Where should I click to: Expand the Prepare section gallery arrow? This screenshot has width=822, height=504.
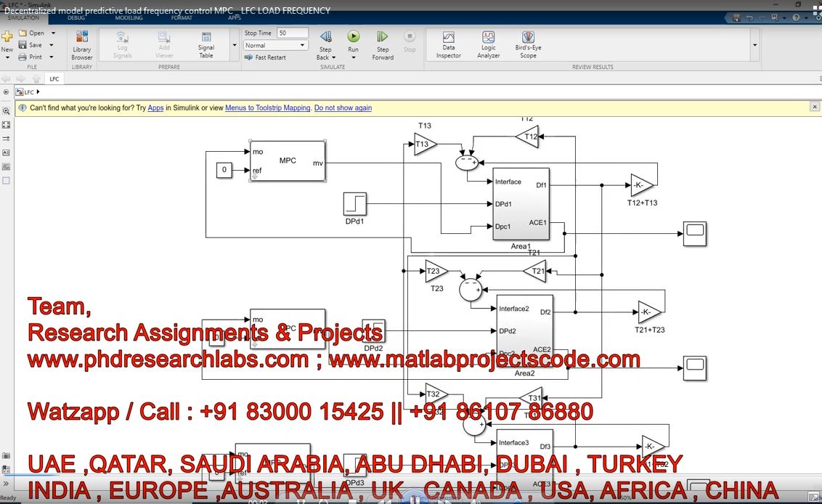(x=235, y=45)
